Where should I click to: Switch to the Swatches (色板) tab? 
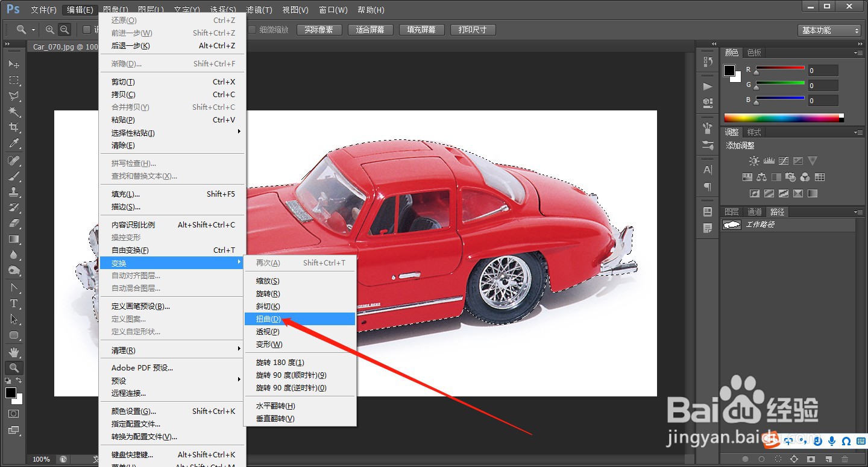click(x=754, y=52)
